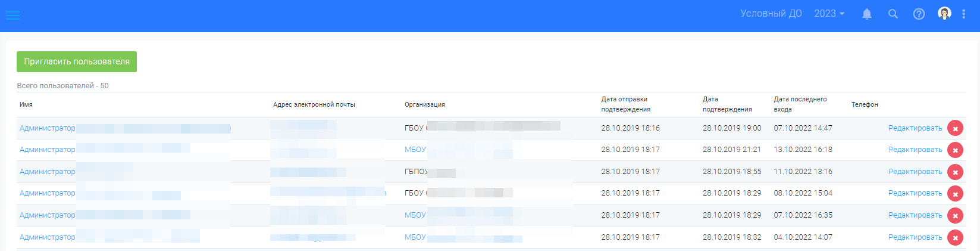Click the Организация column header
Viewport: 980px width, 251px height.
(x=425, y=104)
